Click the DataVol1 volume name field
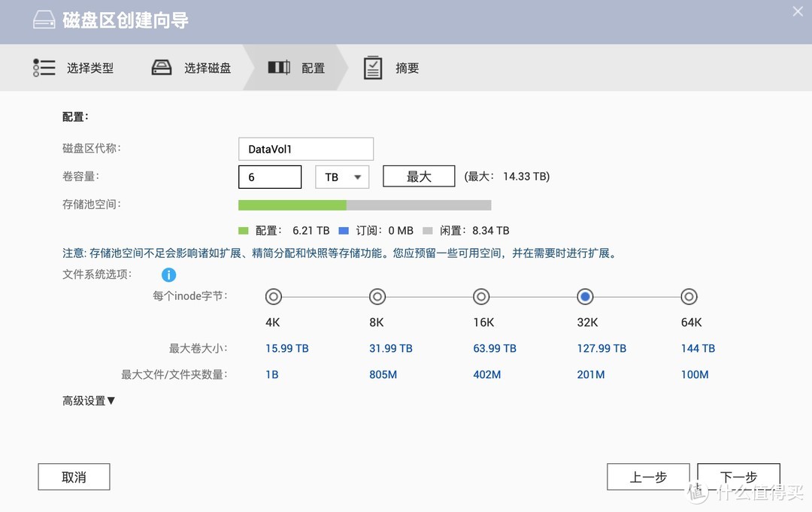The width and height of the screenshot is (812, 512). [305, 149]
